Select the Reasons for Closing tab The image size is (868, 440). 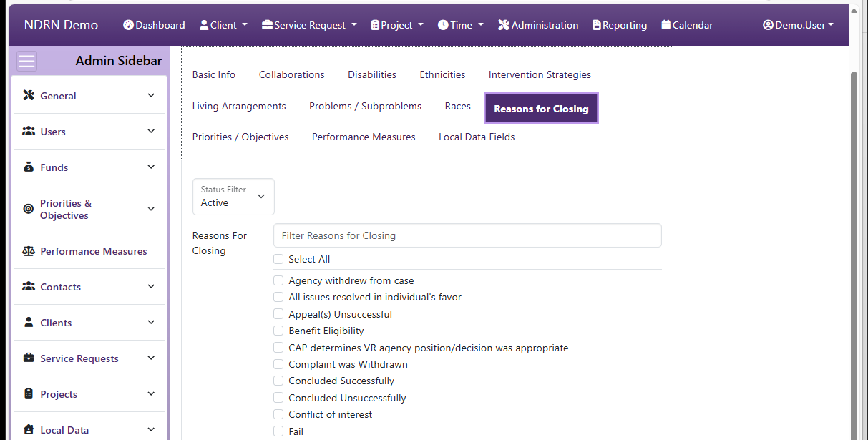click(541, 109)
